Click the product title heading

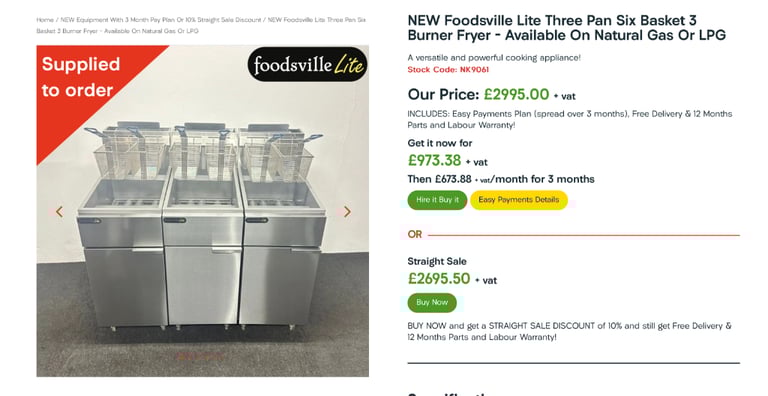(567, 28)
